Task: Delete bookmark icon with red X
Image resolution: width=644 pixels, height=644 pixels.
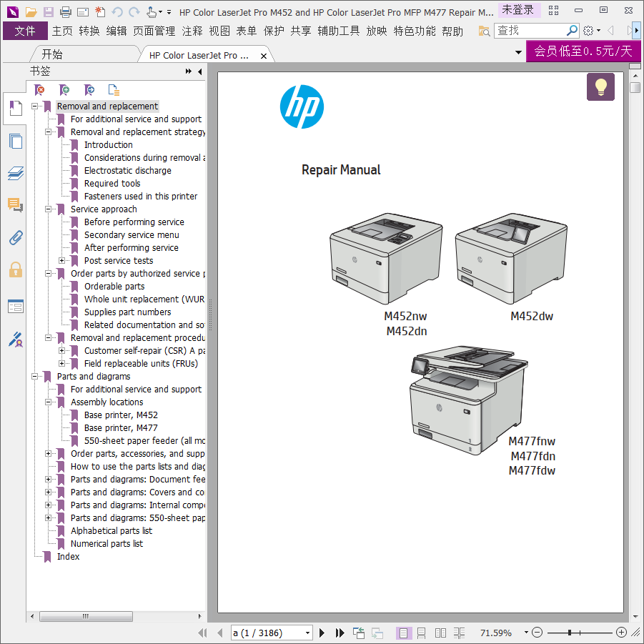Action: (x=40, y=90)
